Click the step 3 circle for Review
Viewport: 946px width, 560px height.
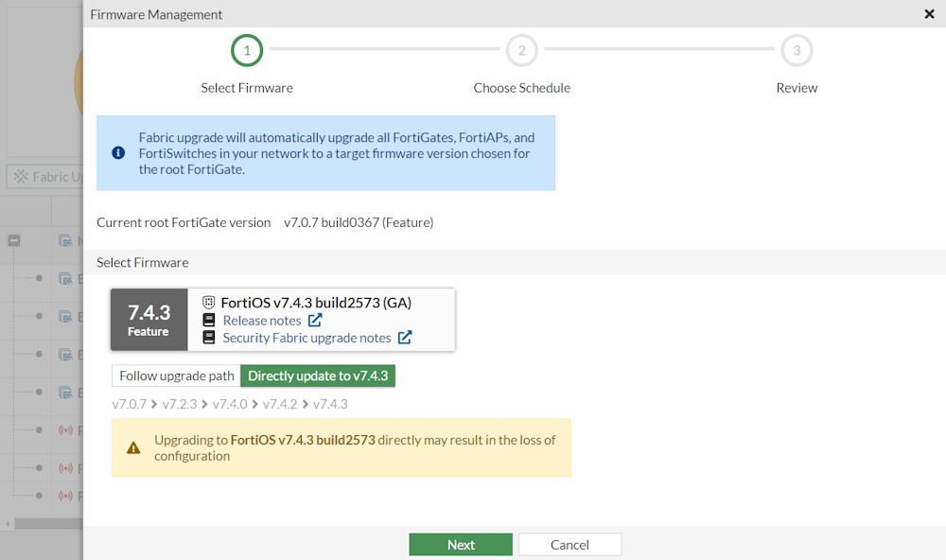coord(797,50)
